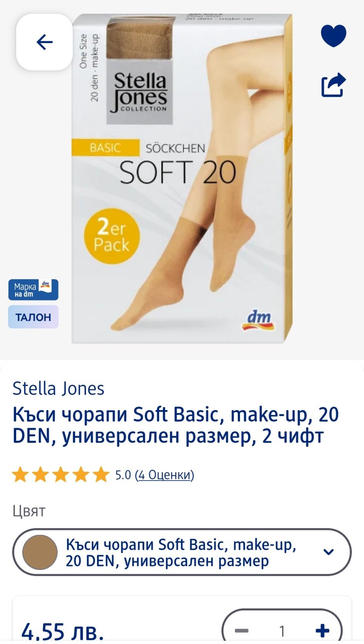Open the Stella Jones brand link
Viewport: 364px width, 644px height.
58,388
